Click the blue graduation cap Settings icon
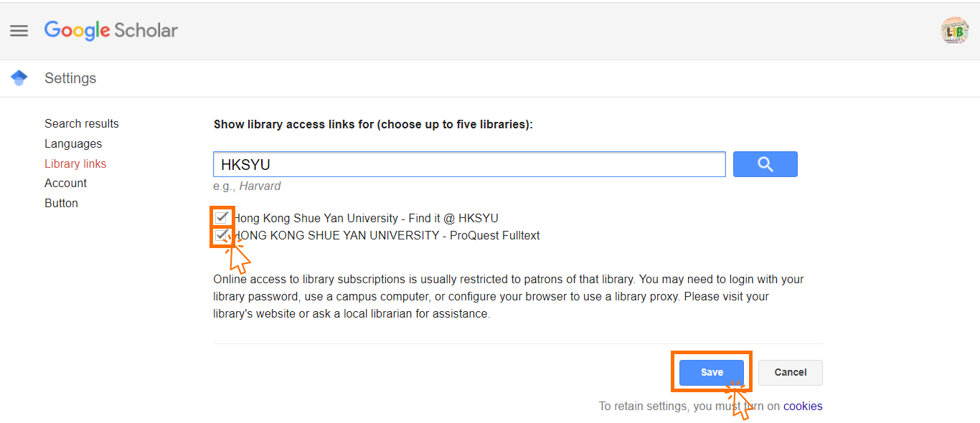 19,78
